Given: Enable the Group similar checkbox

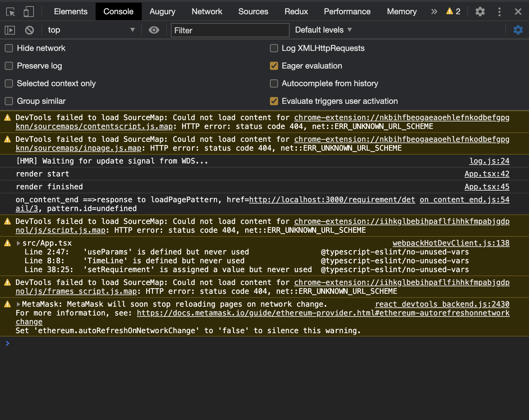Looking at the screenshot, I should (x=9, y=101).
